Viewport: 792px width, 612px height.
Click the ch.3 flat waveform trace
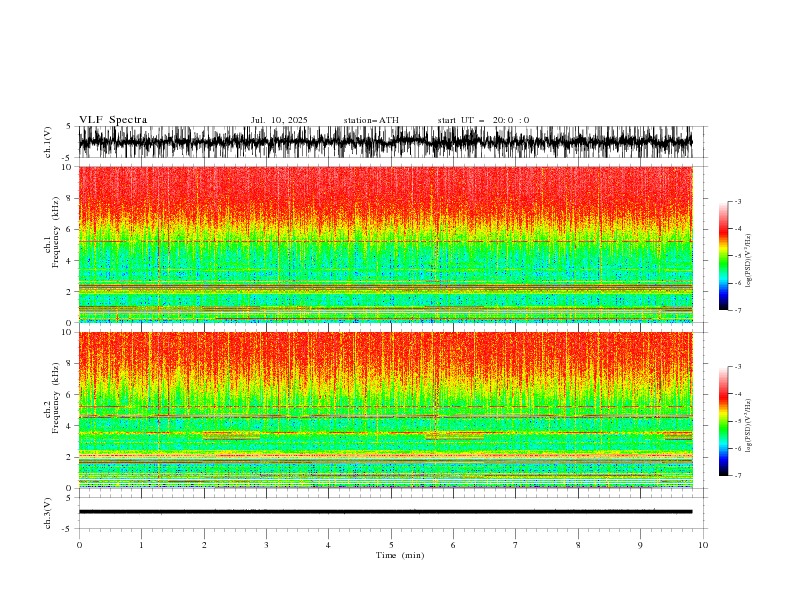coord(385,512)
